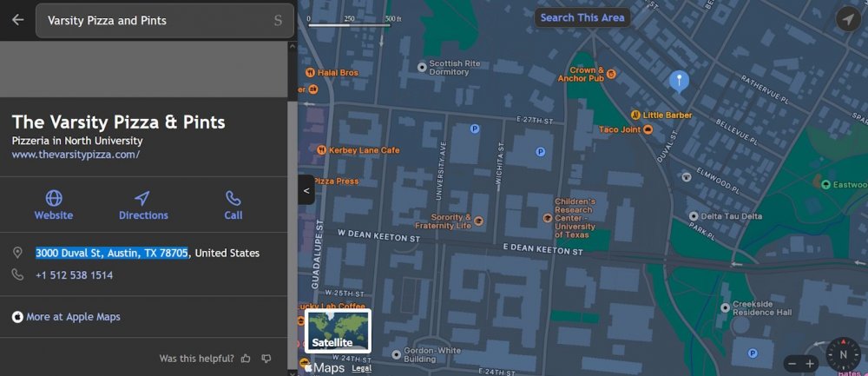The width and height of the screenshot is (868, 376).
Task: Open the Website globe icon
Action: tap(54, 199)
